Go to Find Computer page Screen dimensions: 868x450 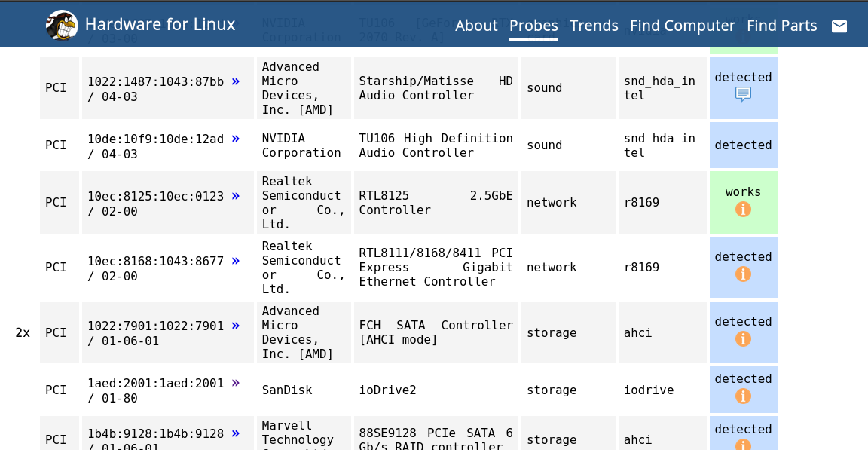[682, 26]
